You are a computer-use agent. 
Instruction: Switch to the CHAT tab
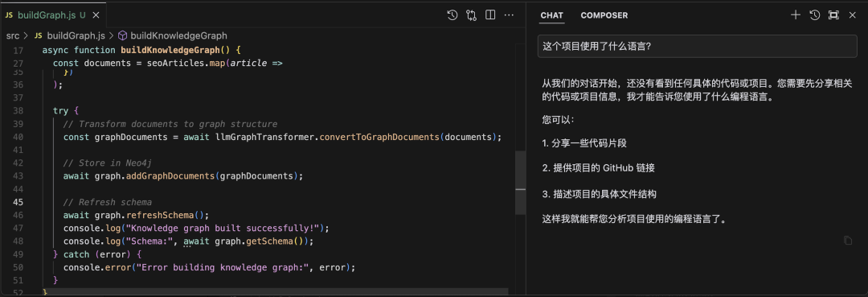(x=552, y=15)
